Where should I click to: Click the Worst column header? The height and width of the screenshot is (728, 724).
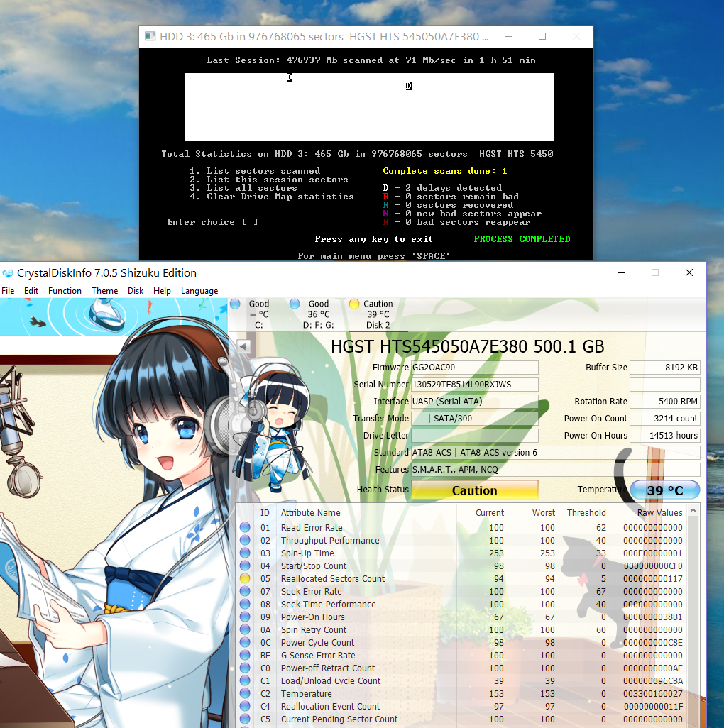pyautogui.click(x=533, y=512)
